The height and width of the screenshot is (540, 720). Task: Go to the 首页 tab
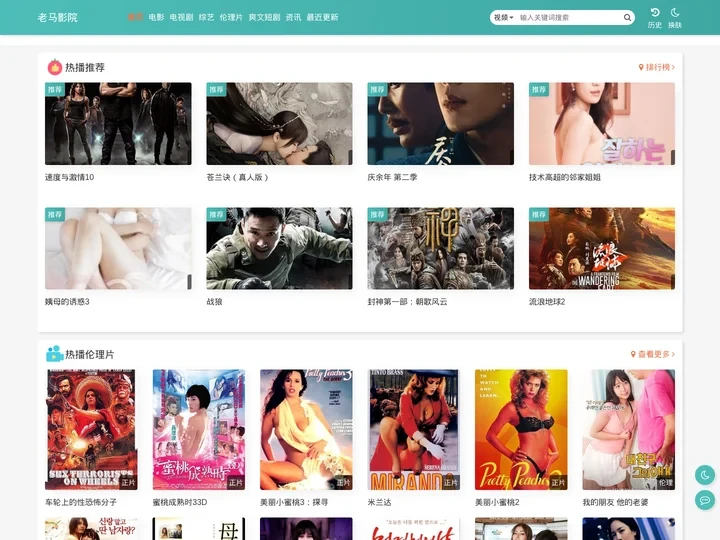click(135, 17)
